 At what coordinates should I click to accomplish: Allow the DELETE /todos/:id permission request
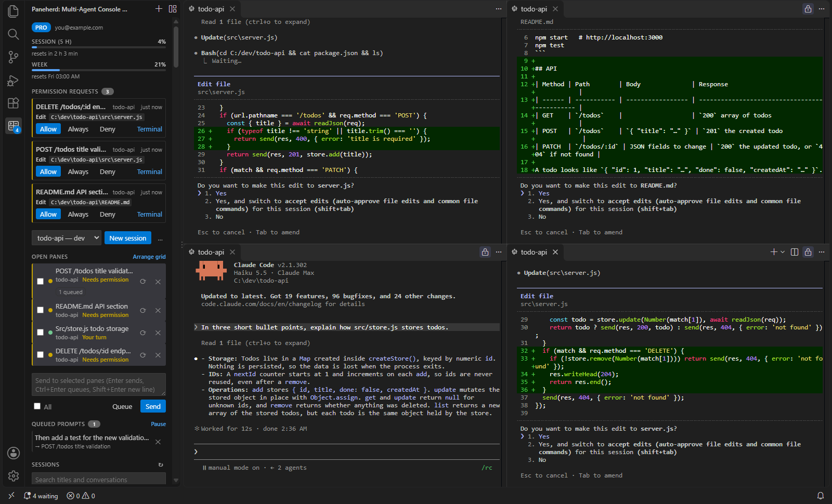[x=48, y=129]
